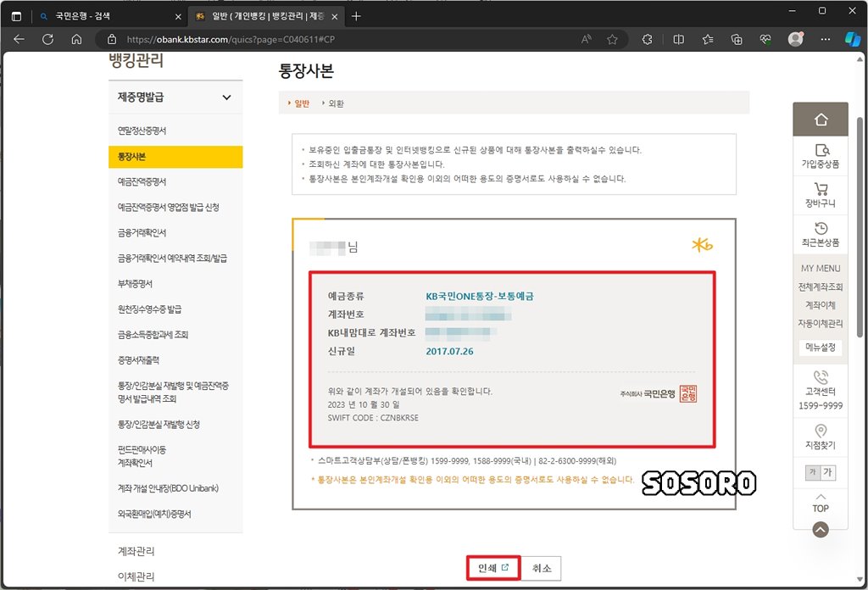
Task: Open 최근본상품 in the quick menu
Action: [821, 235]
